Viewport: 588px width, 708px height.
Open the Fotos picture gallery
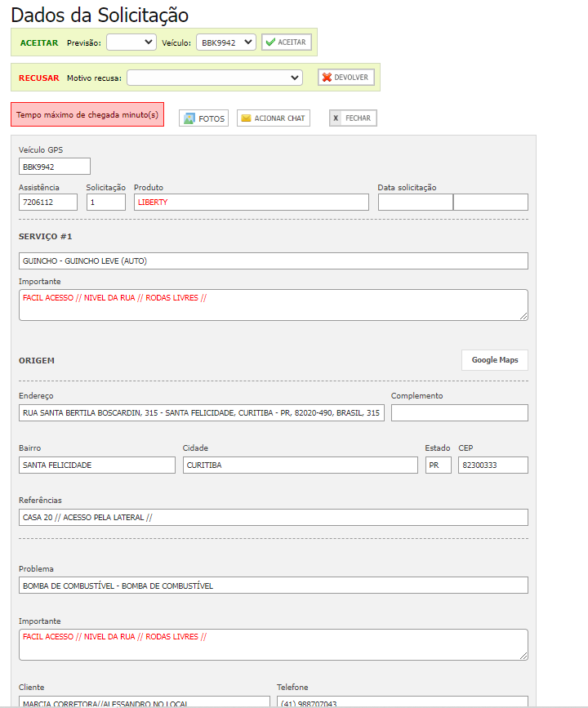click(x=203, y=118)
